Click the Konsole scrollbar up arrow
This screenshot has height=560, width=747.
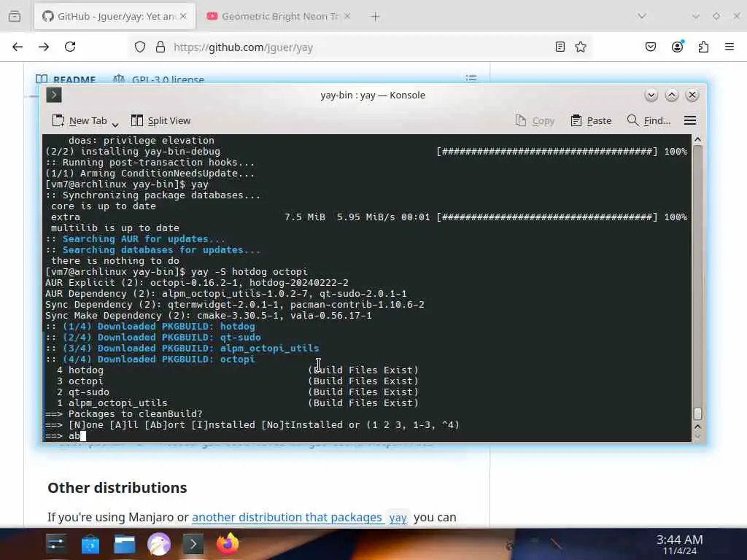pyautogui.click(x=697, y=139)
